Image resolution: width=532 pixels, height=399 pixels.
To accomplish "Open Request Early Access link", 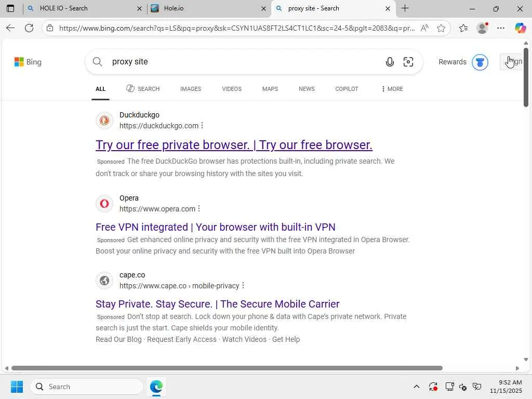I will pos(181,339).
